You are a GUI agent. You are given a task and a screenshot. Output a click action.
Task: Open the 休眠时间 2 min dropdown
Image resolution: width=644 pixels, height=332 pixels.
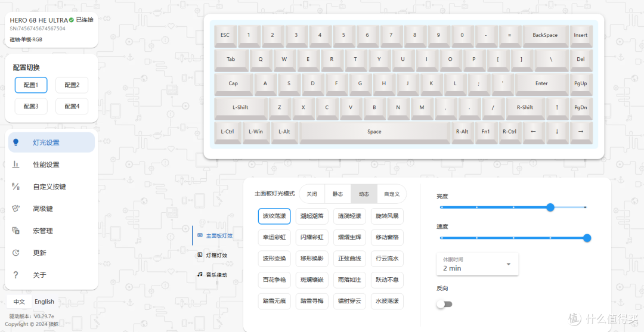tap(477, 264)
